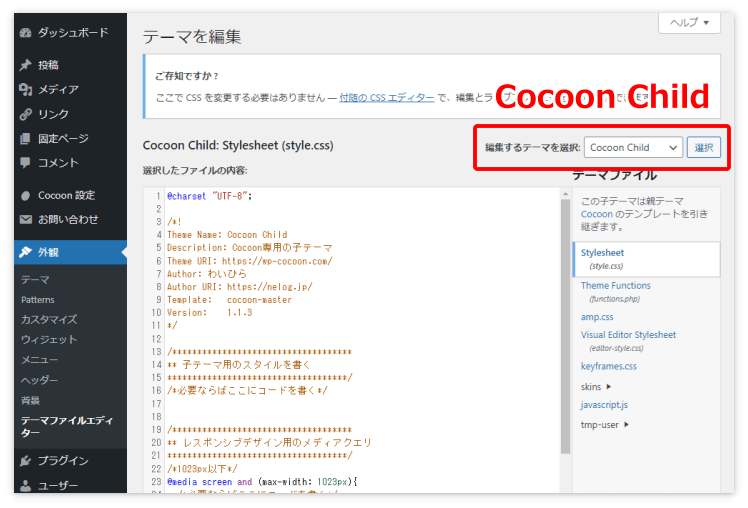The width and height of the screenshot is (748, 508).
Task: Click the scrollbar up arrow in editor
Action: 565,194
